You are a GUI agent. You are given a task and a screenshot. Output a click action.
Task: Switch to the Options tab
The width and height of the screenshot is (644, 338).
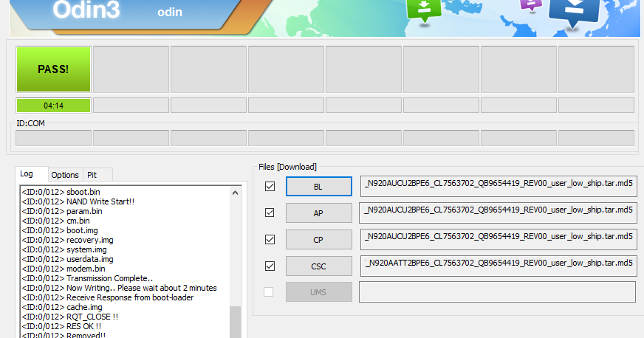point(65,175)
